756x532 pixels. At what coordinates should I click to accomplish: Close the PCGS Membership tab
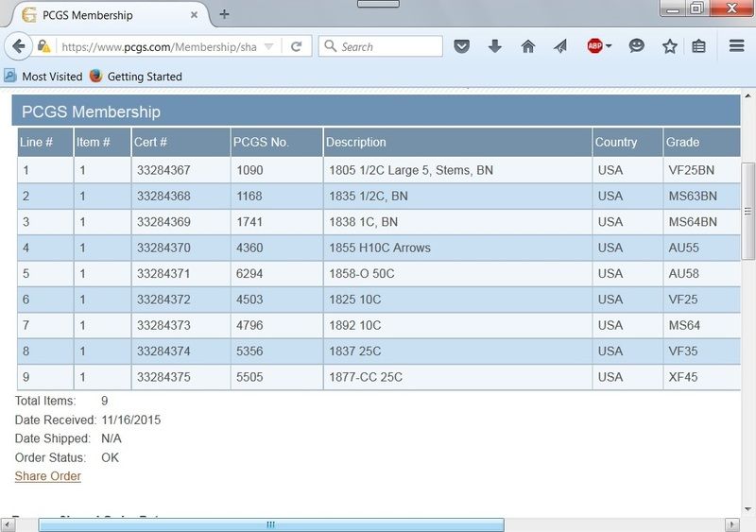[x=194, y=15]
